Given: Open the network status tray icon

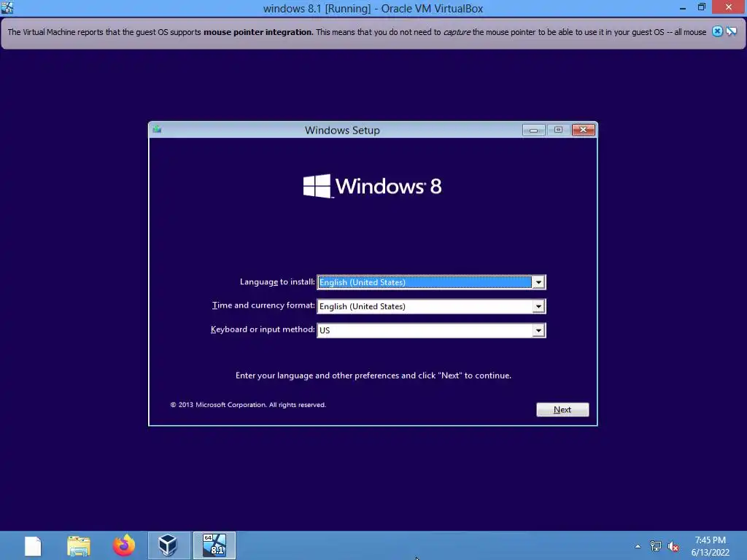Looking at the screenshot, I should [x=656, y=546].
